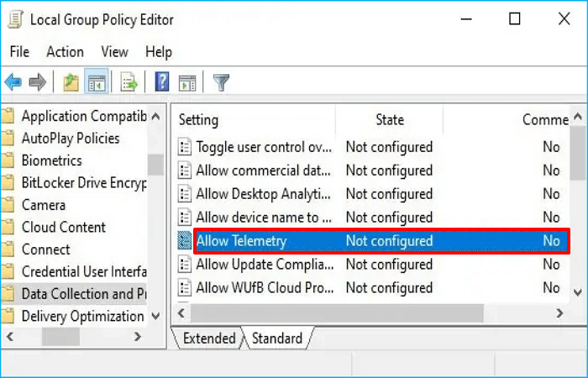Click the Filter funnel toolbar icon

tap(221, 82)
